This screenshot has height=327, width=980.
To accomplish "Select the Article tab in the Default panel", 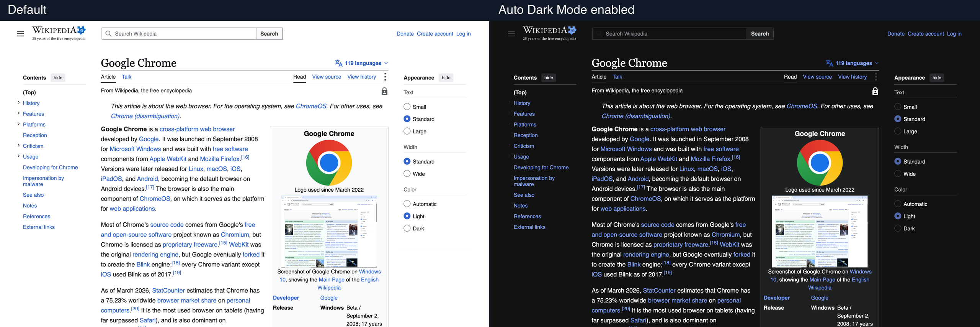I will tap(108, 77).
